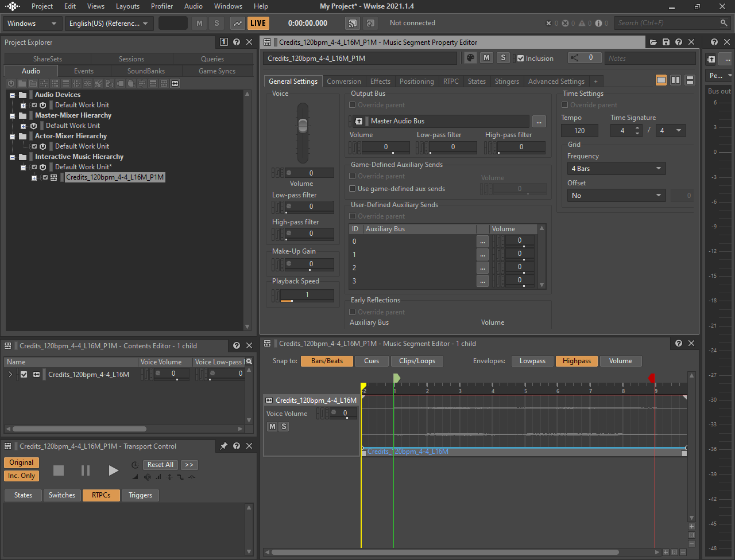
Task: Switch to side-by-side split pane layout
Action: (x=676, y=80)
